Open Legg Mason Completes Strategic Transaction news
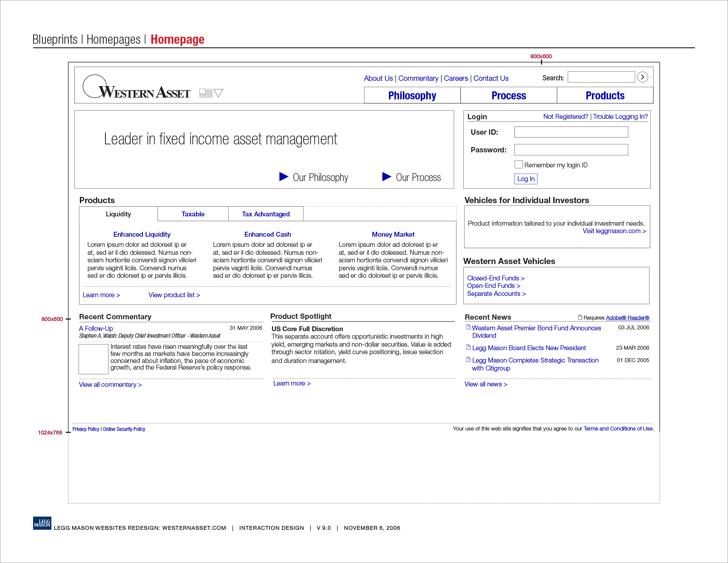Viewport: 728px width, 563px height. point(535,364)
